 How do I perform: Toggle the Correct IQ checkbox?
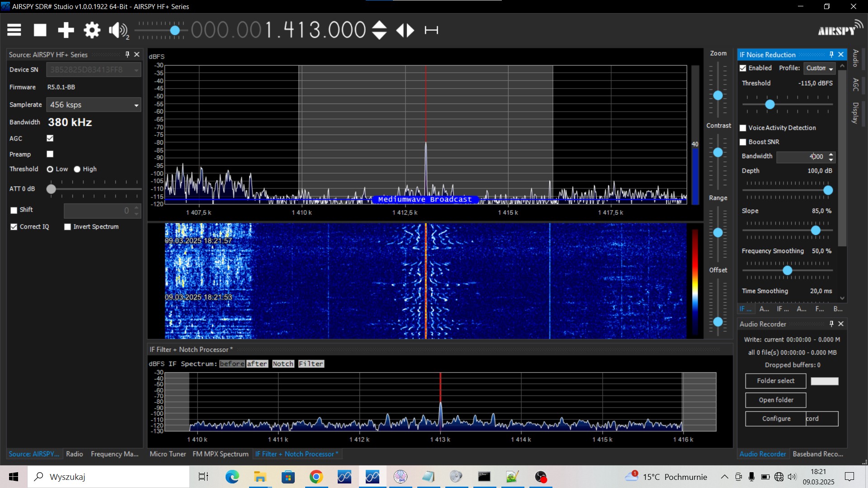point(14,227)
